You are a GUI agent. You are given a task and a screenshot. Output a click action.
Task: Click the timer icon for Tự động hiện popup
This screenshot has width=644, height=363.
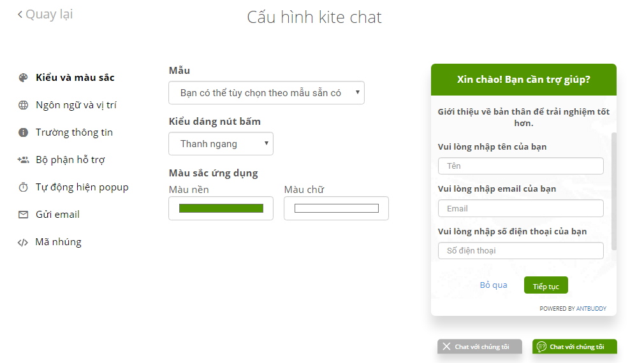(23, 187)
